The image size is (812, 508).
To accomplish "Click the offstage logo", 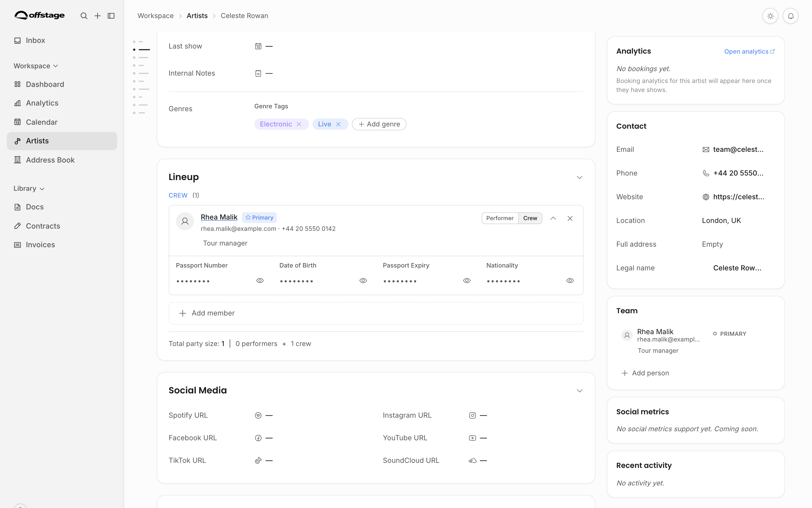I will click(x=39, y=15).
